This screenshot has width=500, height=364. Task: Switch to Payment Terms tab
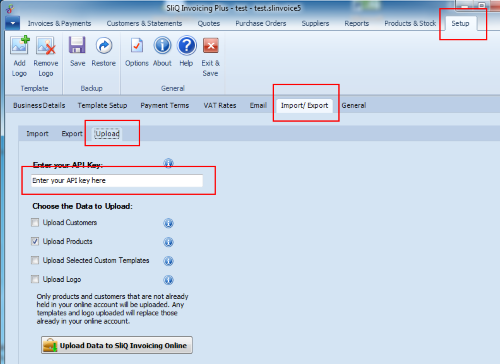[165, 105]
